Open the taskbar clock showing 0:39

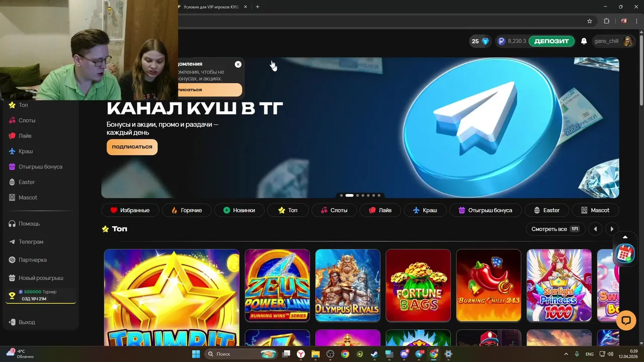(629, 354)
